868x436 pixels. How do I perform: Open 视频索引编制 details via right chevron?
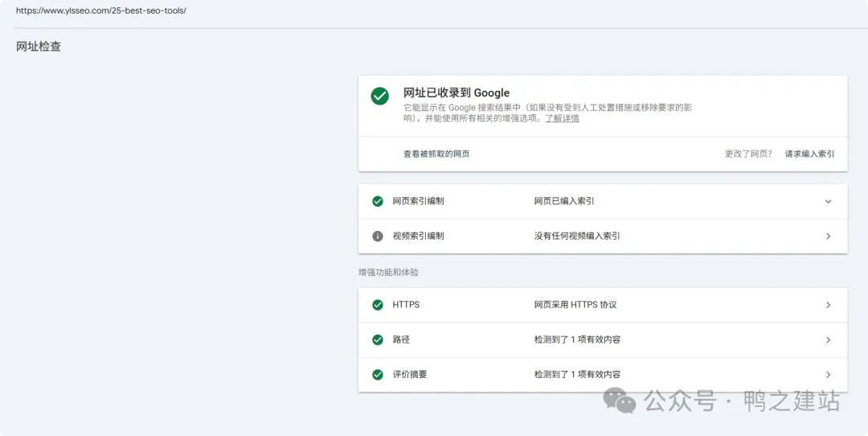tap(828, 236)
